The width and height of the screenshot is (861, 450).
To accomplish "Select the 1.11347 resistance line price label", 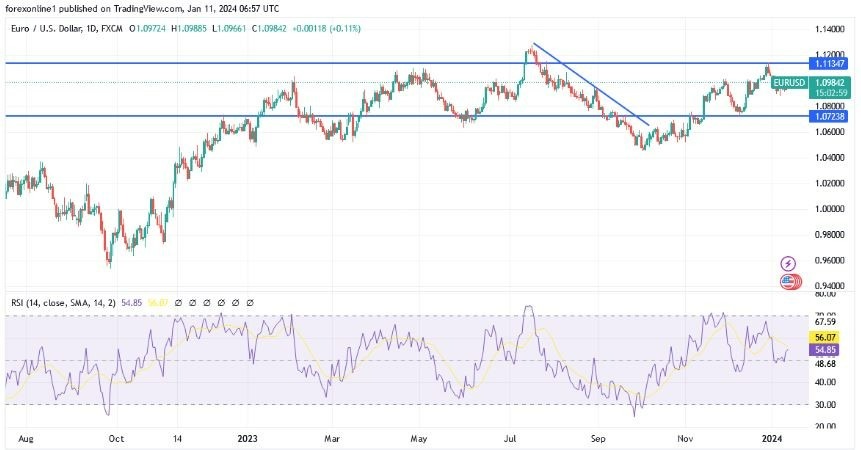I will (x=830, y=64).
